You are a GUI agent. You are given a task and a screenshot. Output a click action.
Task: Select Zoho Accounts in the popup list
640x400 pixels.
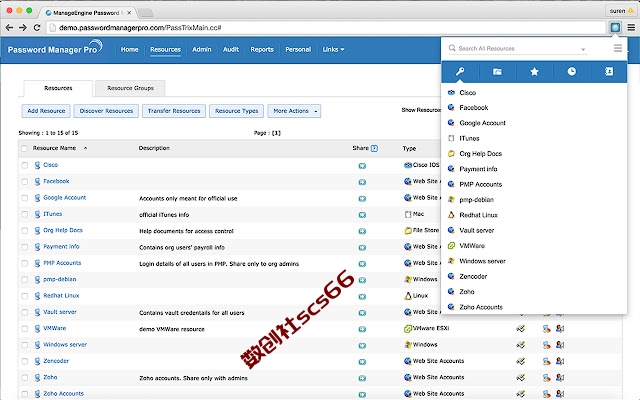481,307
